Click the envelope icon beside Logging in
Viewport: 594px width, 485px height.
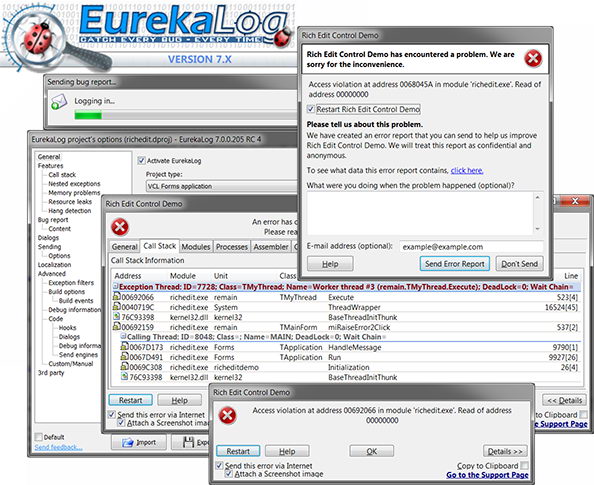click(x=59, y=102)
